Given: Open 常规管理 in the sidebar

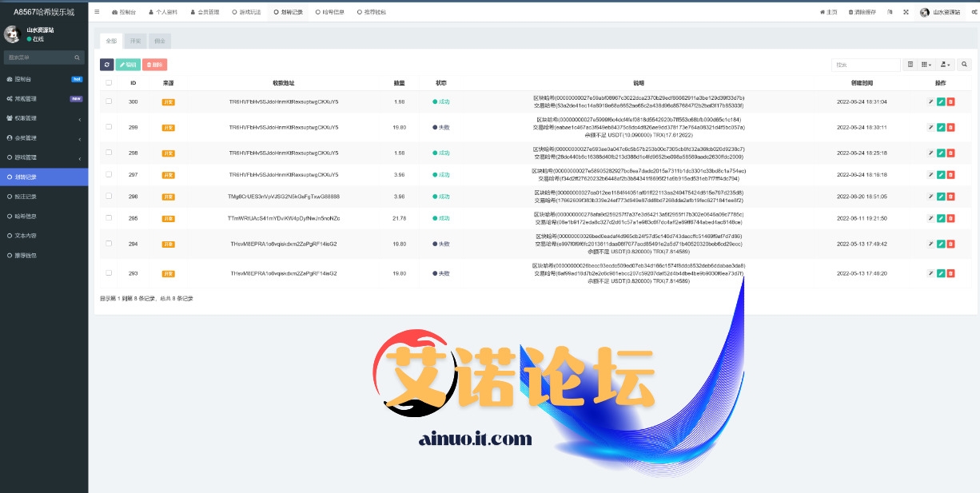Looking at the screenshot, I should tap(44, 98).
